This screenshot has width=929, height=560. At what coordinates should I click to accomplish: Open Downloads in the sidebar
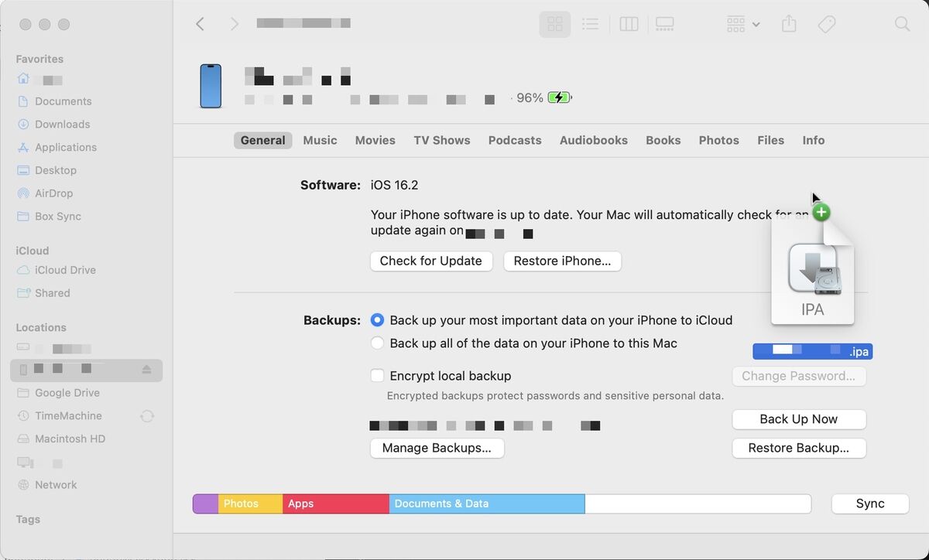coord(62,124)
